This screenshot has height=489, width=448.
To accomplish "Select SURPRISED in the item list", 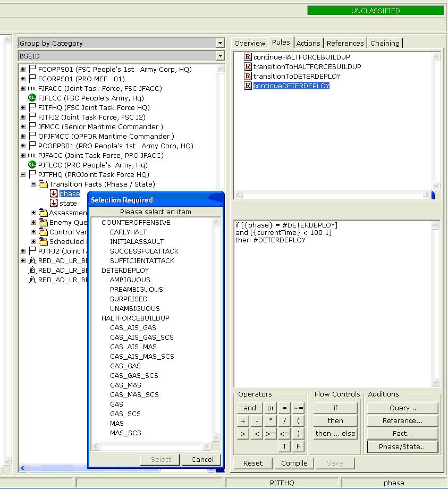I will pyautogui.click(x=129, y=299).
